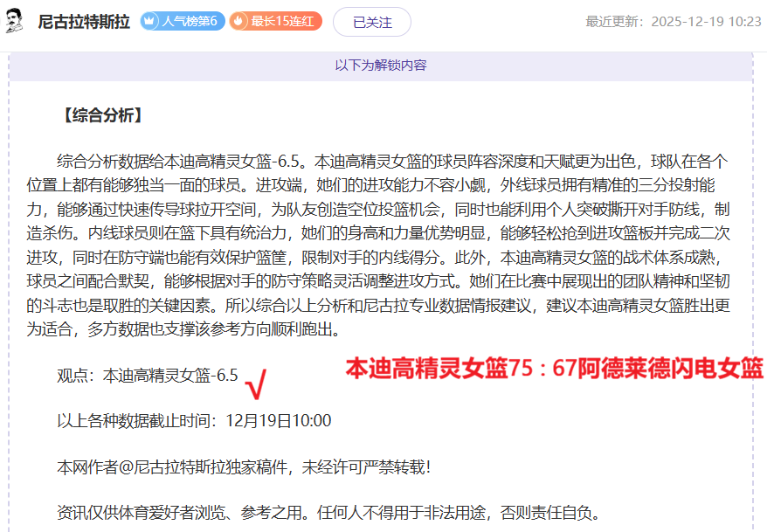Click the red checkmark beside the prediction

pos(256,381)
